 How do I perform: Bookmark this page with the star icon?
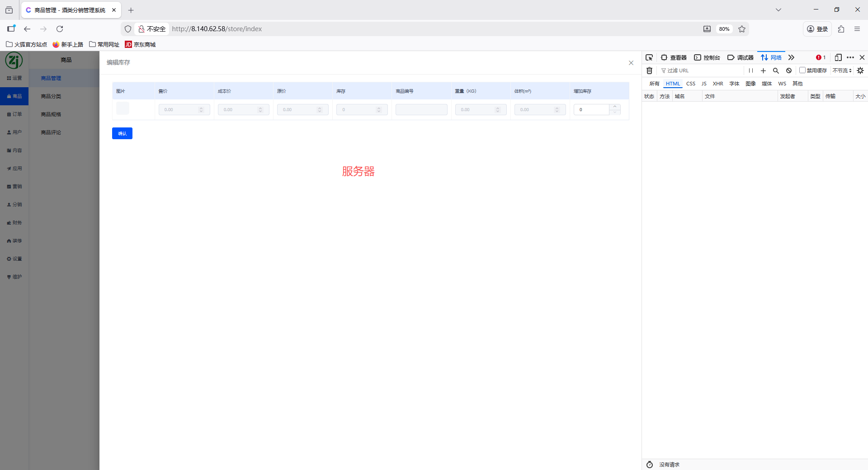pyautogui.click(x=742, y=29)
